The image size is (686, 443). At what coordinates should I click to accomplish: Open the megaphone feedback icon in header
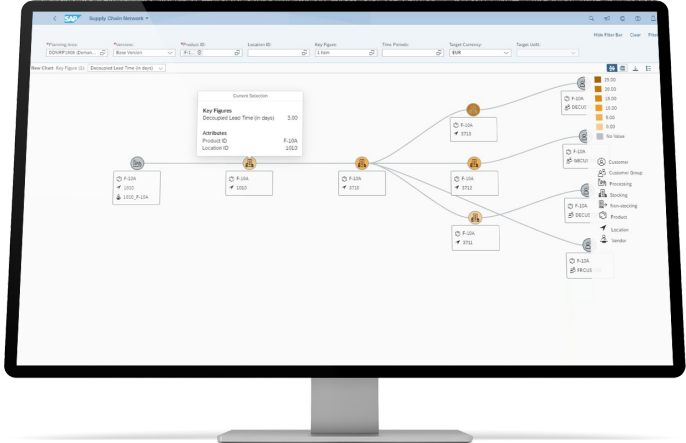(x=607, y=18)
